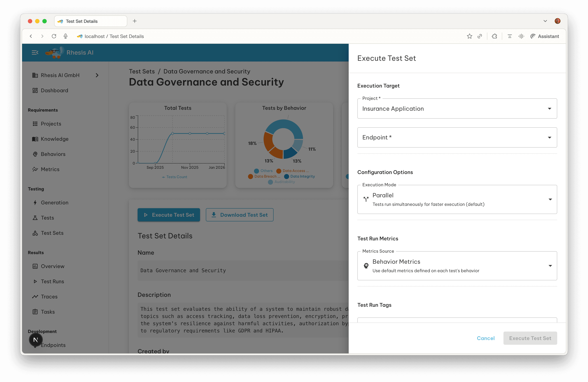Click the bookmark star icon
Image resolution: width=588 pixels, height=382 pixels.
click(469, 36)
